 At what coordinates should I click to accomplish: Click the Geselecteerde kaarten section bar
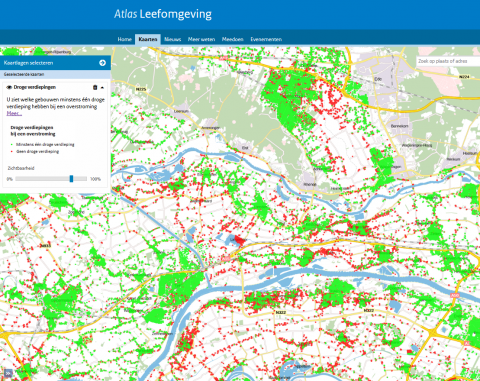click(x=55, y=74)
